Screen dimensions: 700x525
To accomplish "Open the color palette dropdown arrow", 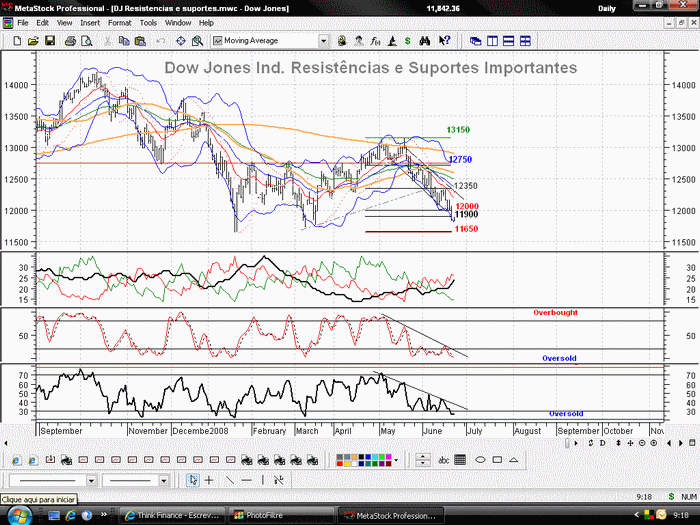I will (396, 460).
